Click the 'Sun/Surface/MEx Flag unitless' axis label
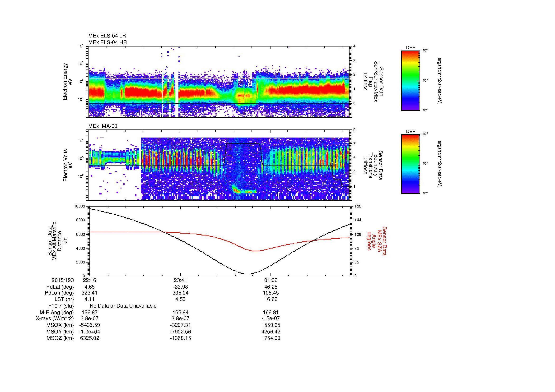The image size is (555, 392). click(373, 82)
